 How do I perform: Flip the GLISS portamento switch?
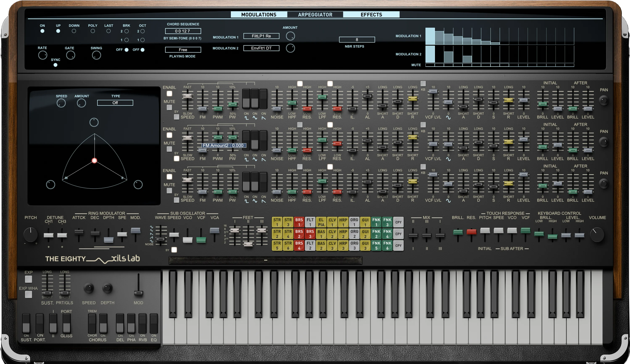pos(67,324)
